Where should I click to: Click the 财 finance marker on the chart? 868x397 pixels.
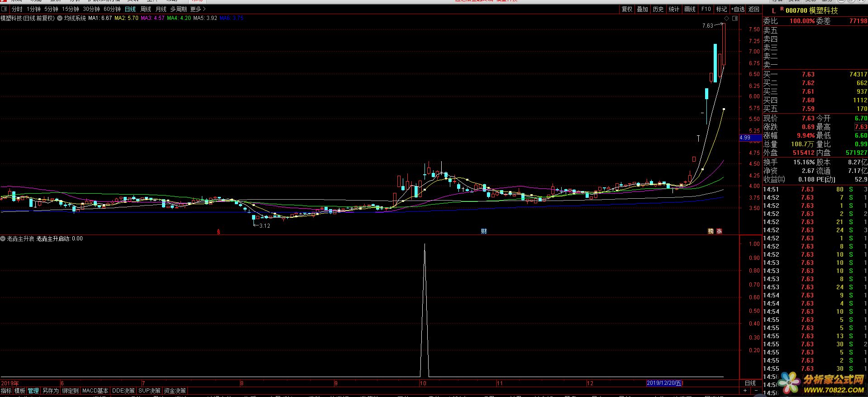(x=484, y=231)
